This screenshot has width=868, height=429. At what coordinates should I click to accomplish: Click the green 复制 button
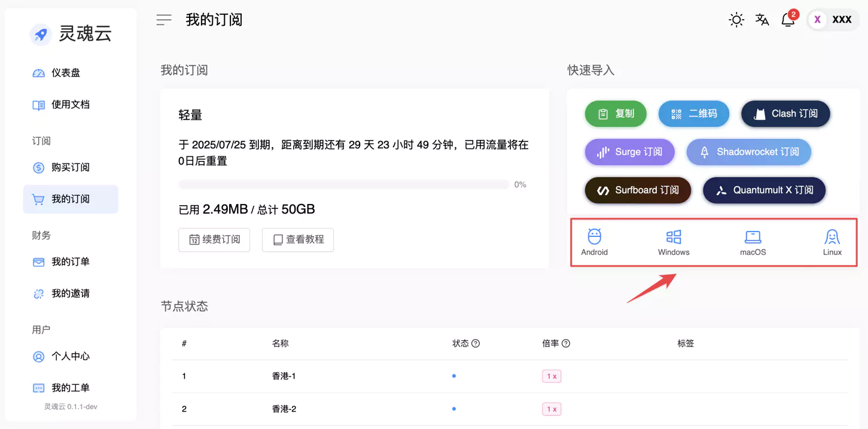coord(616,114)
